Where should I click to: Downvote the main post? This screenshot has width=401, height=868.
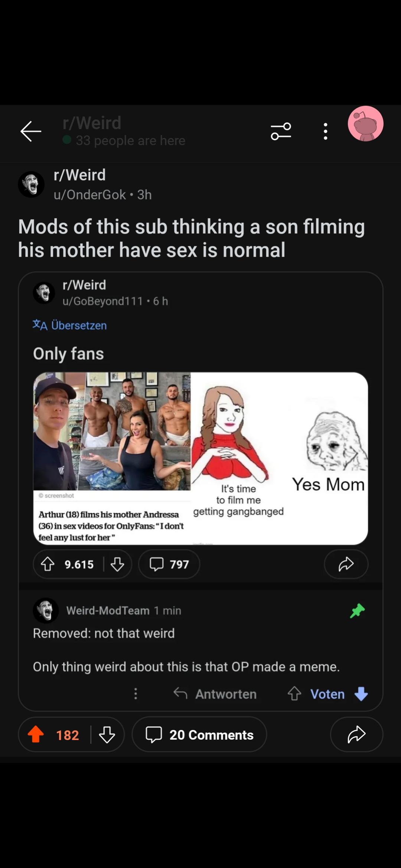click(x=107, y=734)
